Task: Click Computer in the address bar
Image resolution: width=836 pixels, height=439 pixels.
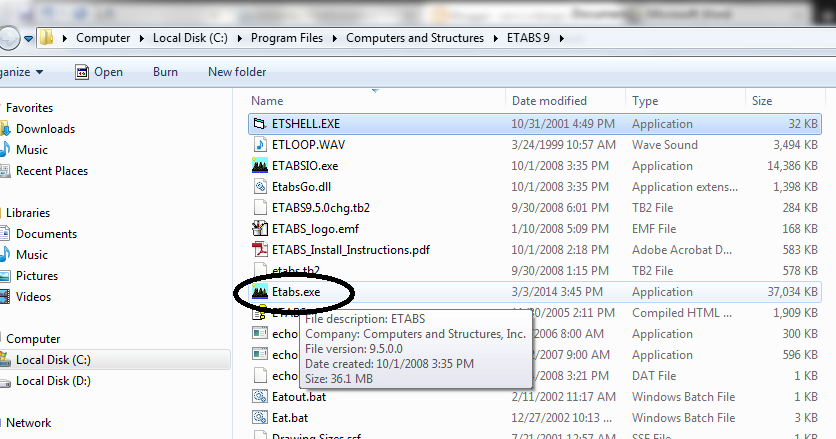Action: 103,38
